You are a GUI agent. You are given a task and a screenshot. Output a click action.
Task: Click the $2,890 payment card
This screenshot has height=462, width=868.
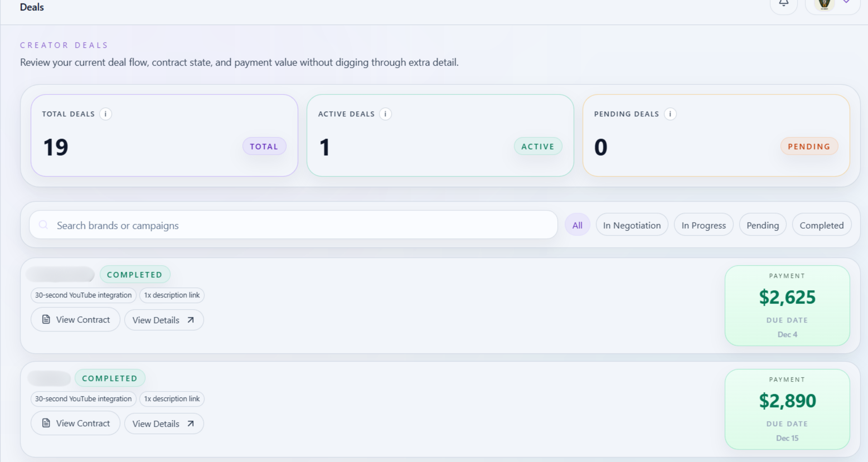(x=787, y=409)
